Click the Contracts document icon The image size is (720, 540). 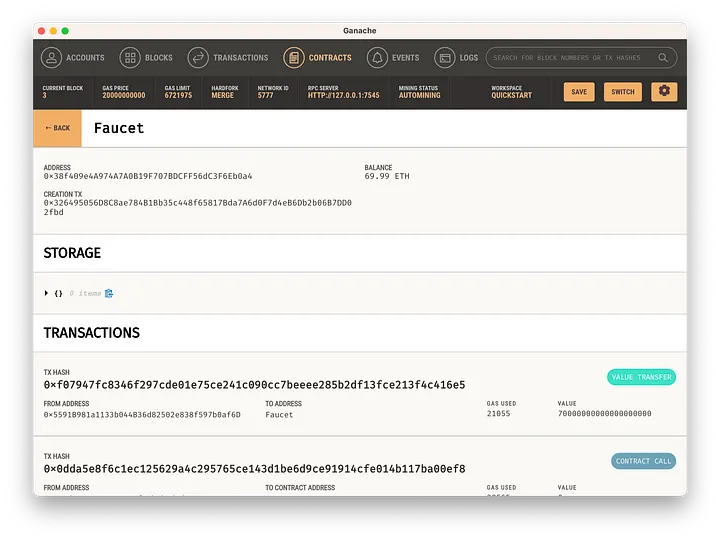coord(294,58)
